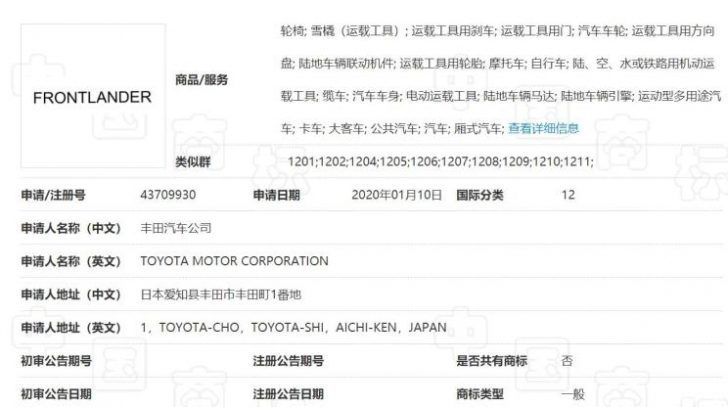728x407 pixels.
Task: Click the 注册公告日期 label
Action: 288,394
